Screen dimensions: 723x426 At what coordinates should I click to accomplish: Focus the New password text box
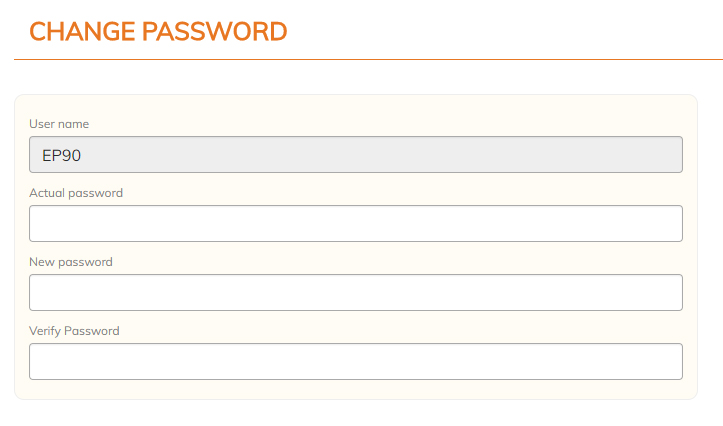(x=355, y=292)
